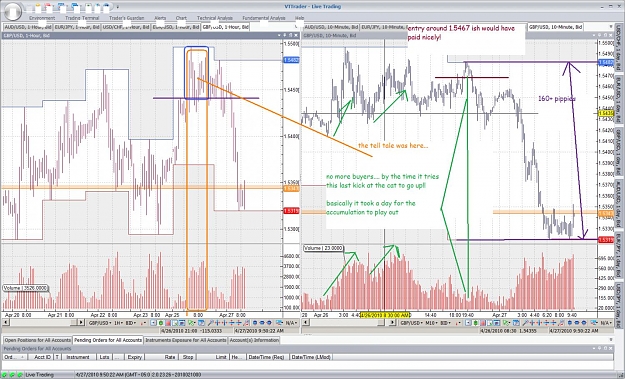Image resolution: width=625 pixels, height=379 pixels.
Task: Click the Volume | 3526.0000 label on 1-Hour chart
Action: coord(25,288)
